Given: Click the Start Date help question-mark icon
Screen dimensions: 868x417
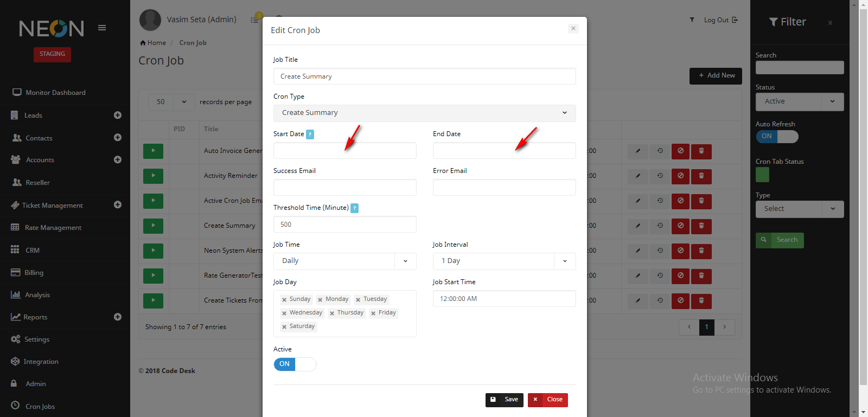Looking at the screenshot, I should tap(310, 134).
